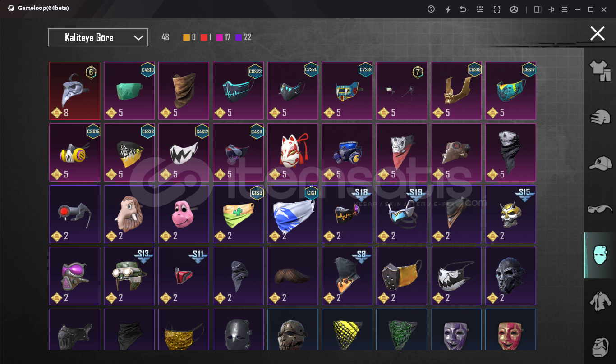The image size is (616, 364).
Task: Open Gameloop hamburger menu
Action: point(565,9)
